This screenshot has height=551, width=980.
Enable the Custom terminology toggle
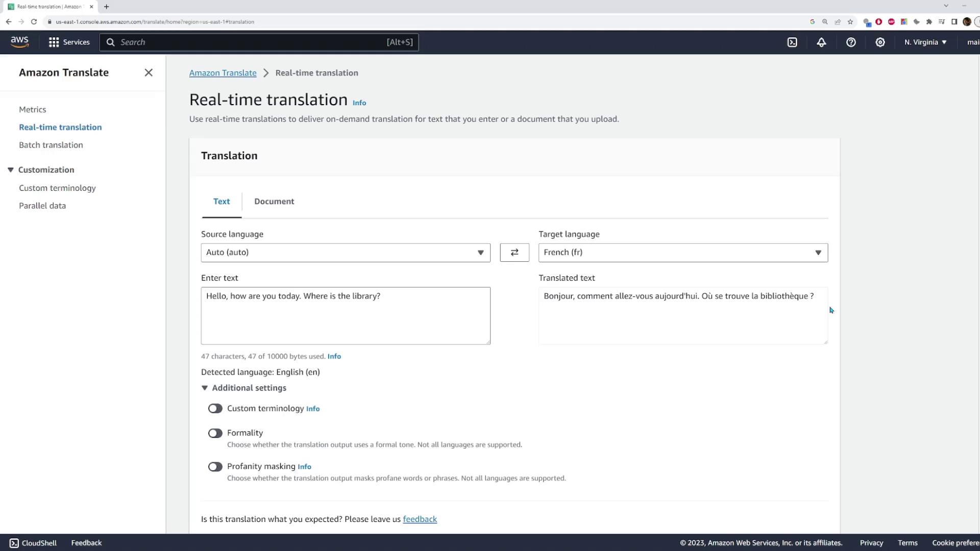(x=215, y=409)
